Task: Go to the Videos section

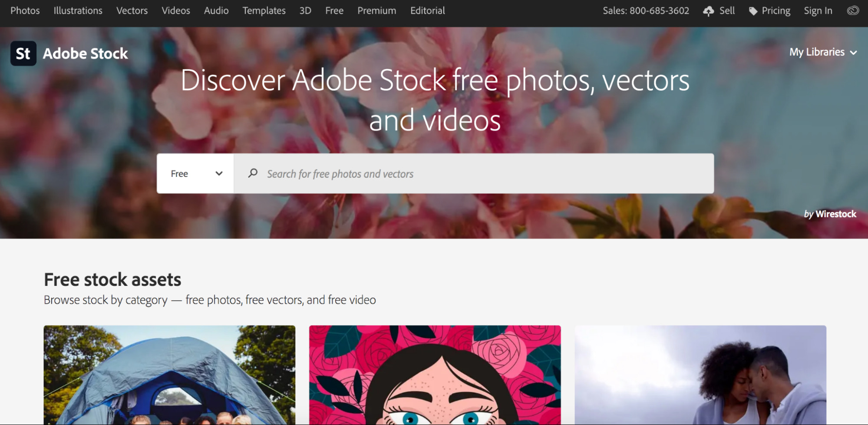Action: (x=176, y=10)
